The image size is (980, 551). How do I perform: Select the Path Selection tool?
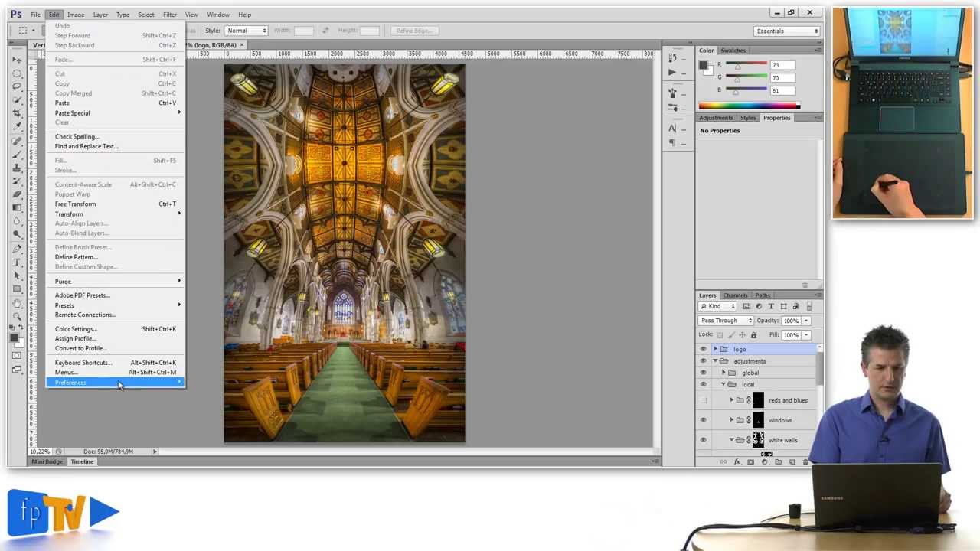[17, 275]
